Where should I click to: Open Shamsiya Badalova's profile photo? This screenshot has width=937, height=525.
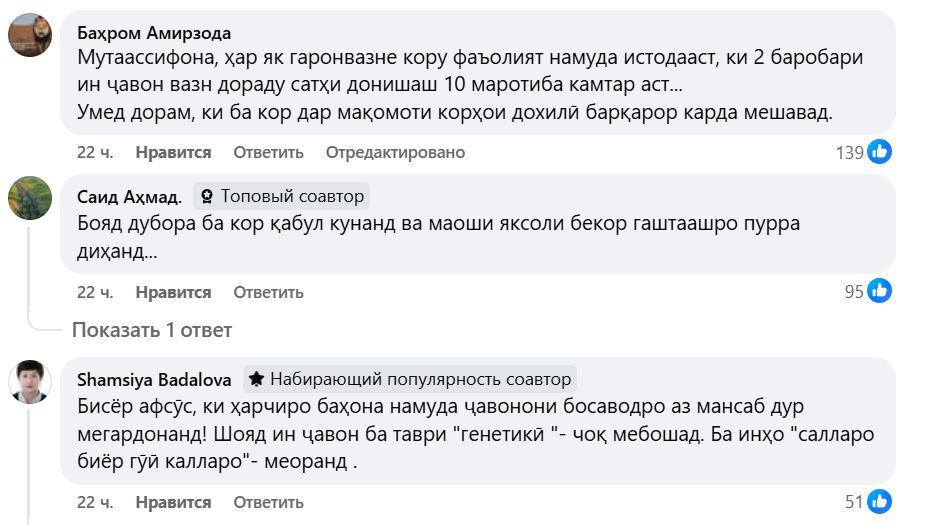coord(30,381)
